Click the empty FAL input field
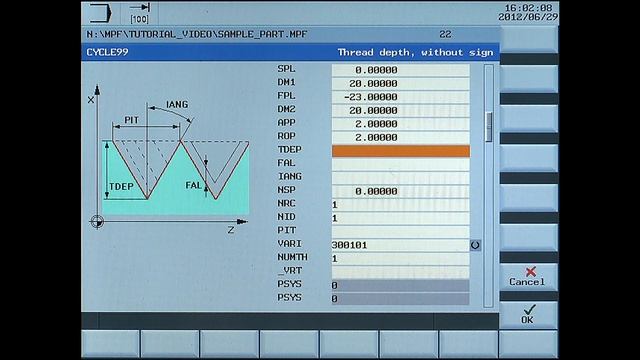 (400, 164)
